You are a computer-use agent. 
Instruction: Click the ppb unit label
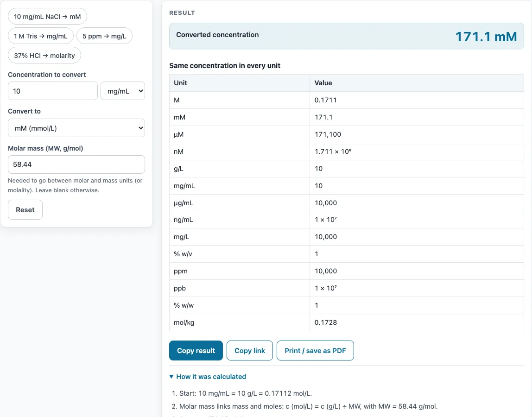tap(179, 288)
